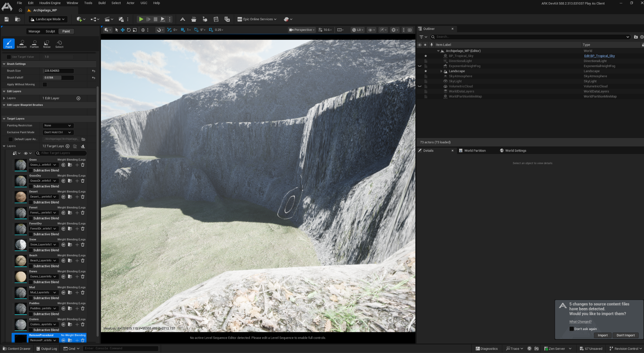The height and width of the screenshot is (353, 644).
Task: Open Outliner settings gear icon
Action: 642,37
